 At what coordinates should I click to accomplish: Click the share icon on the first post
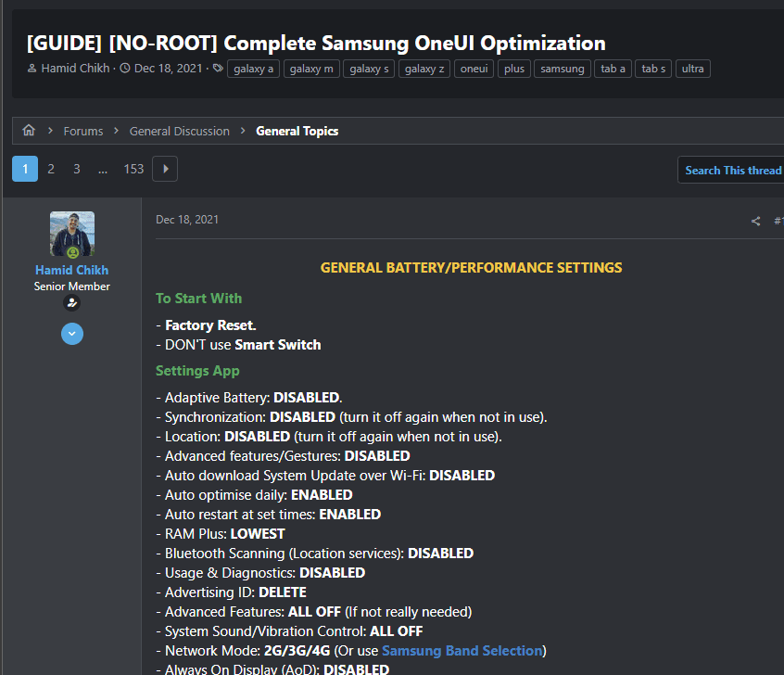[755, 221]
